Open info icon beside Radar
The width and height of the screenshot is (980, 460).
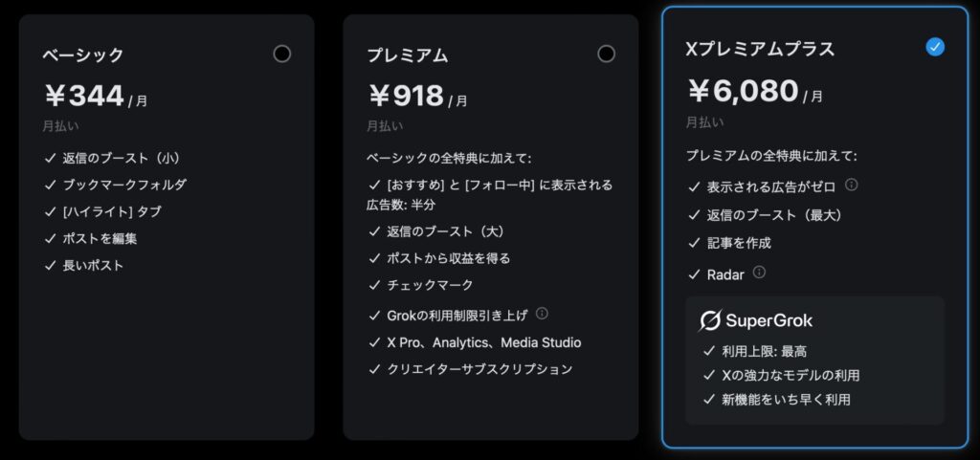point(759,273)
